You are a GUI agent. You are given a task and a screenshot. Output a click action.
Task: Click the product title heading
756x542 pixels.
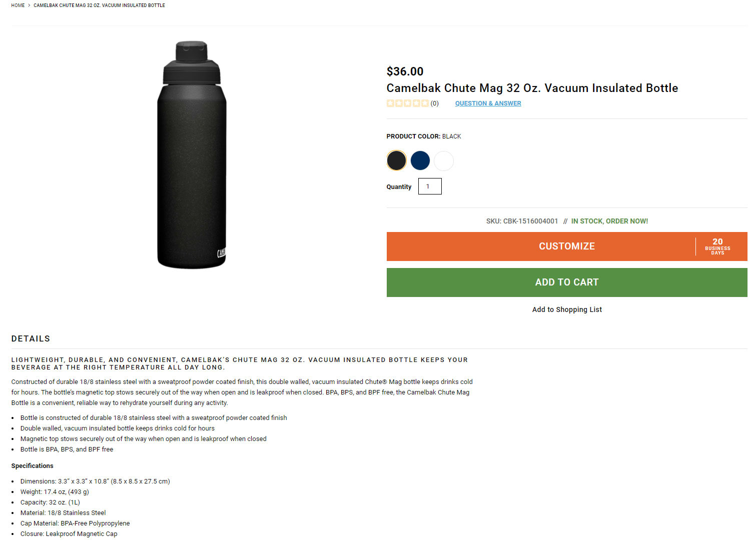[532, 88]
